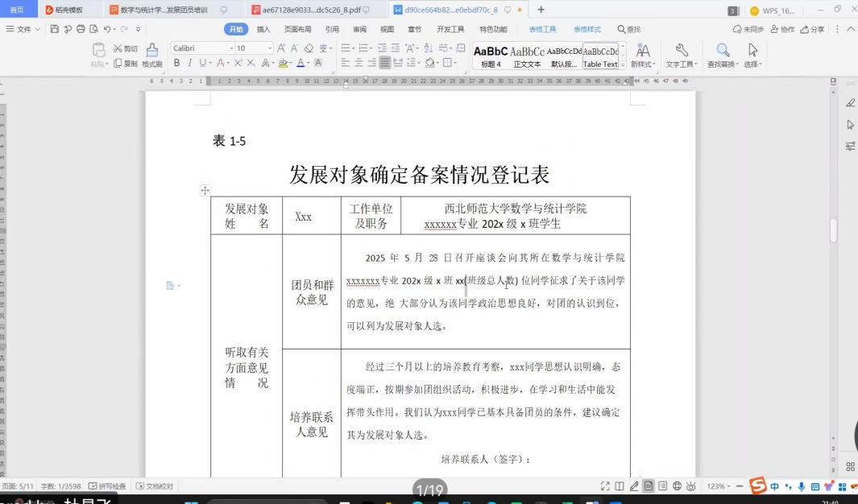
Task: Open the font color A swatch
Action: (301, 64)
